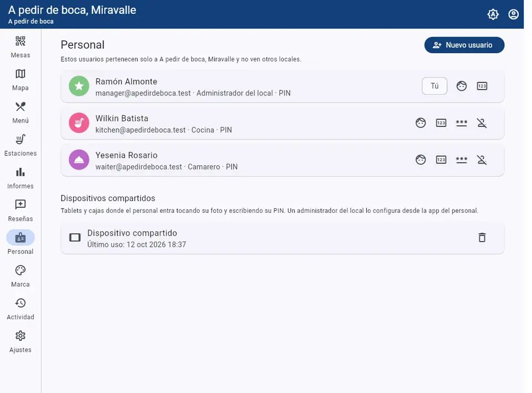Click the Personal page heading above the user list
The image size is (532, 393).
coord(83,45)
